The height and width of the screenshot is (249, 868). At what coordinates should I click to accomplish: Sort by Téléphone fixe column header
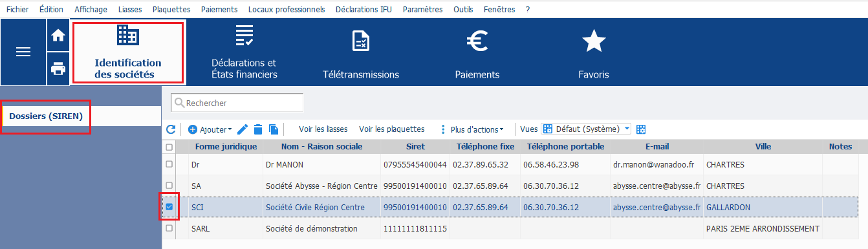click(485, 147)
